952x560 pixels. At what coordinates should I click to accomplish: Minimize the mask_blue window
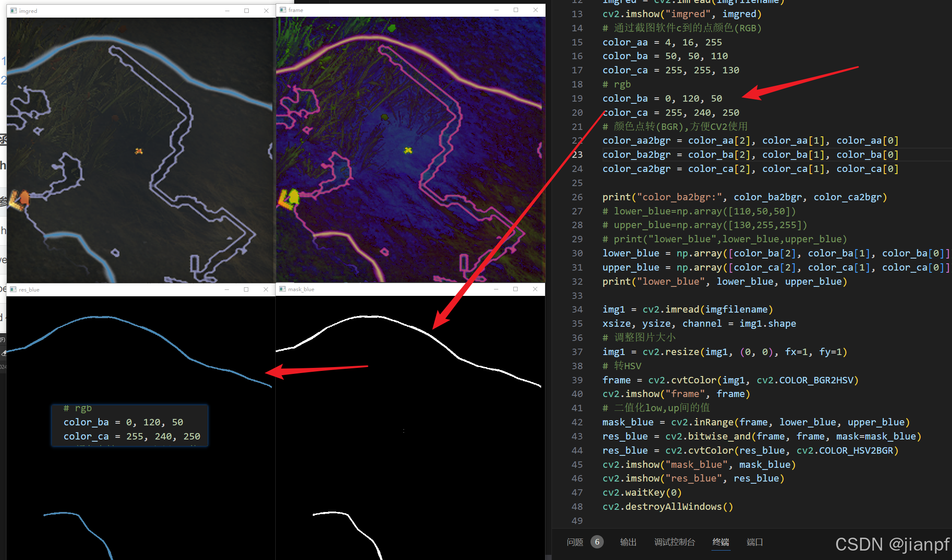(496, 289)
